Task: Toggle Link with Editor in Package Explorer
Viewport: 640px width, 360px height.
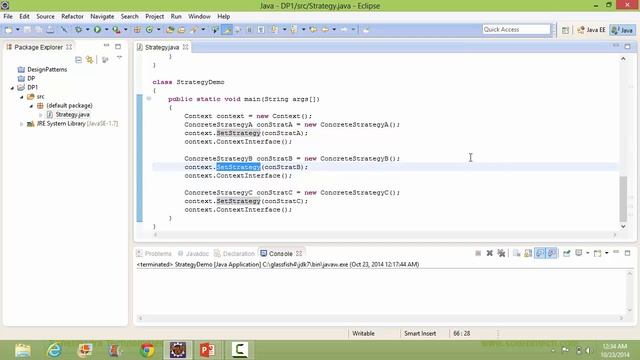Action: pos(89,60)
